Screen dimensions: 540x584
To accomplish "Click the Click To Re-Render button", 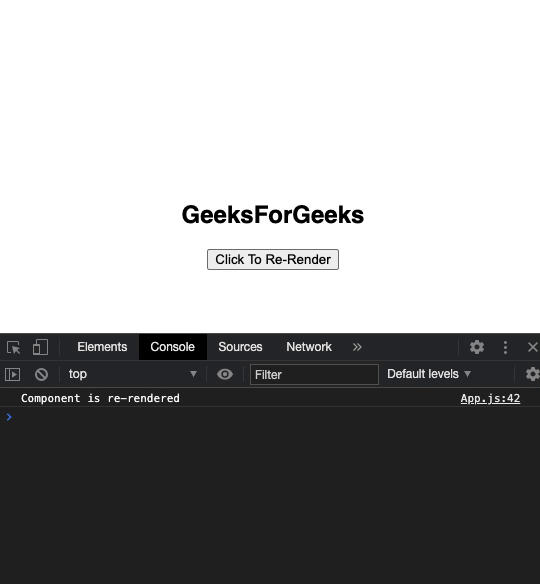I will (x=273, y=260).
